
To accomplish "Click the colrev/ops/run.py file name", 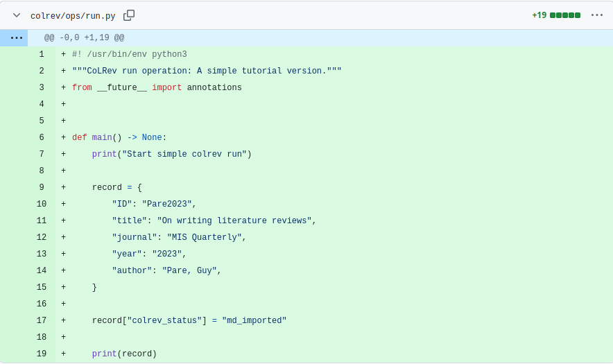I will pyautogui.click(x=73, y=16).
